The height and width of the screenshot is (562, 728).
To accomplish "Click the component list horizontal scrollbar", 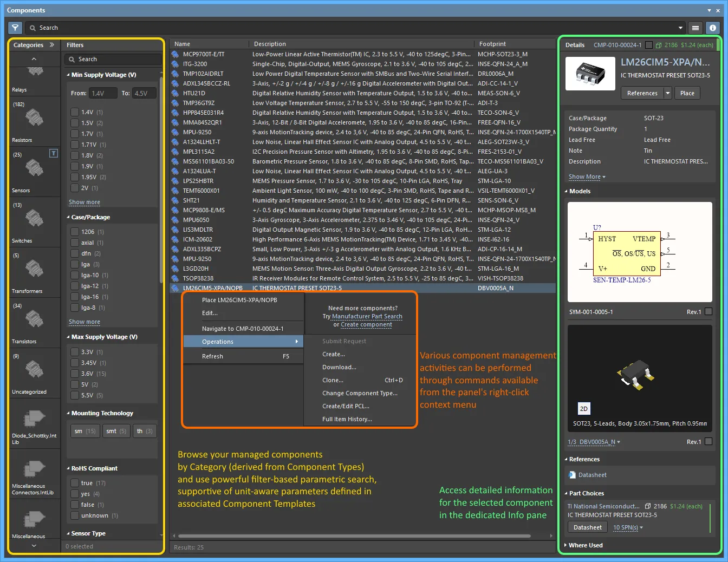I will click(x=353, y=536).
